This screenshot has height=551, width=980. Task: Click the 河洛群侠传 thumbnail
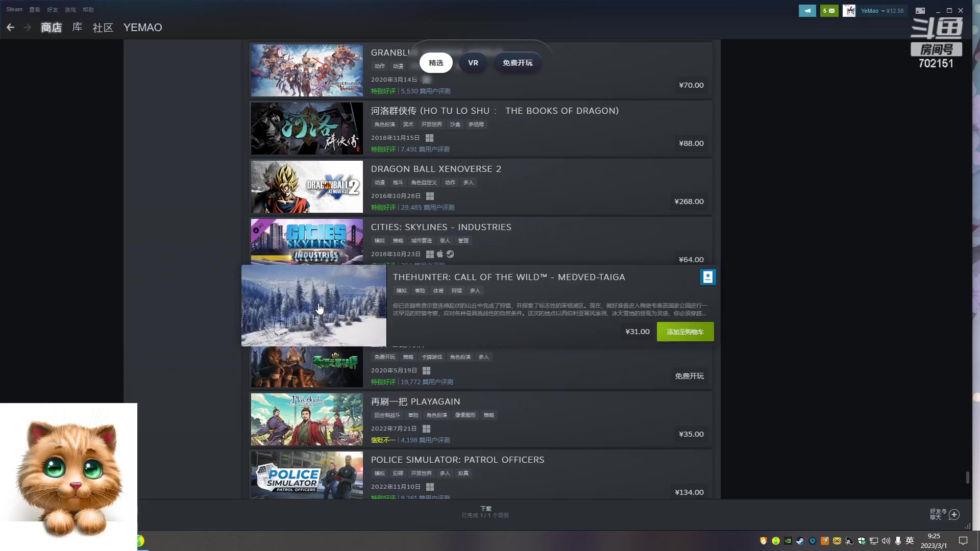(307, 129)
